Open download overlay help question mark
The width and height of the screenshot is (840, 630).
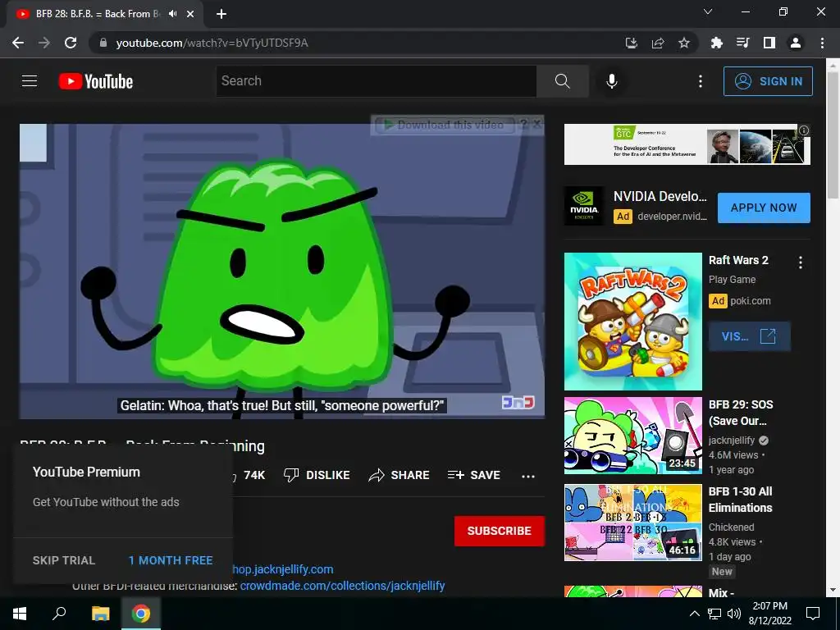523,125
